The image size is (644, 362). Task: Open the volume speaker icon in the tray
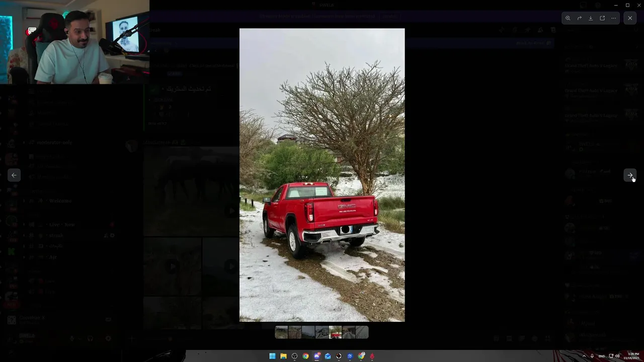pos(617,356)
